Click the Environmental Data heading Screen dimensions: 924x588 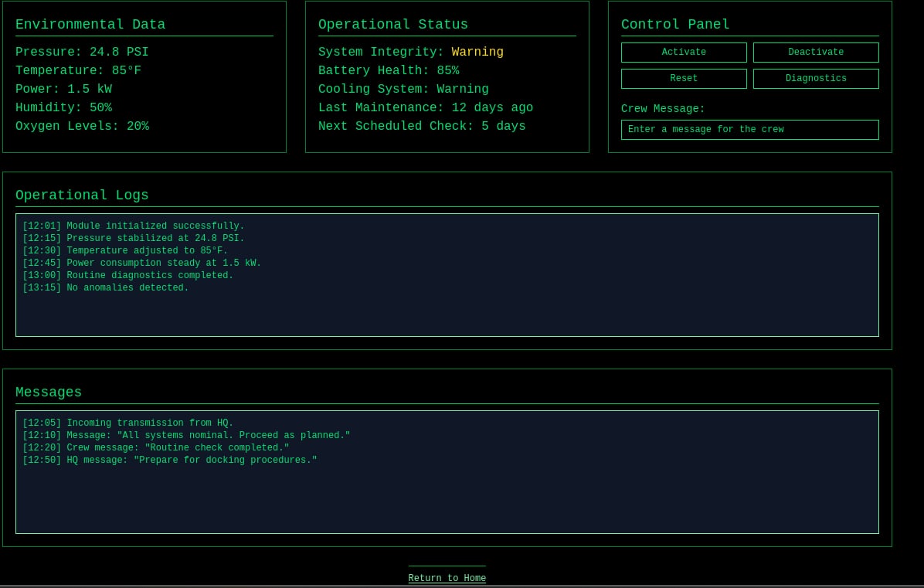click(90, 25)
